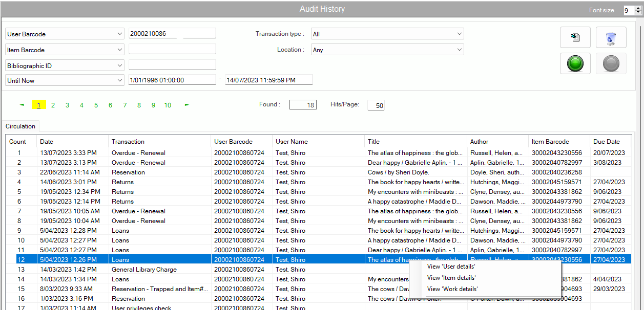Select View 'User details' from context menu
Viewport: 644px width, 310px height.
pos(450,266)
